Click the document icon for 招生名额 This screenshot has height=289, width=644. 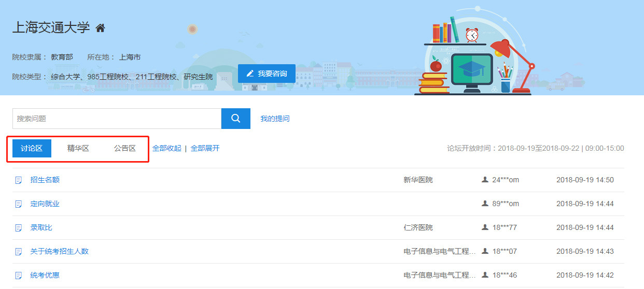19,180
